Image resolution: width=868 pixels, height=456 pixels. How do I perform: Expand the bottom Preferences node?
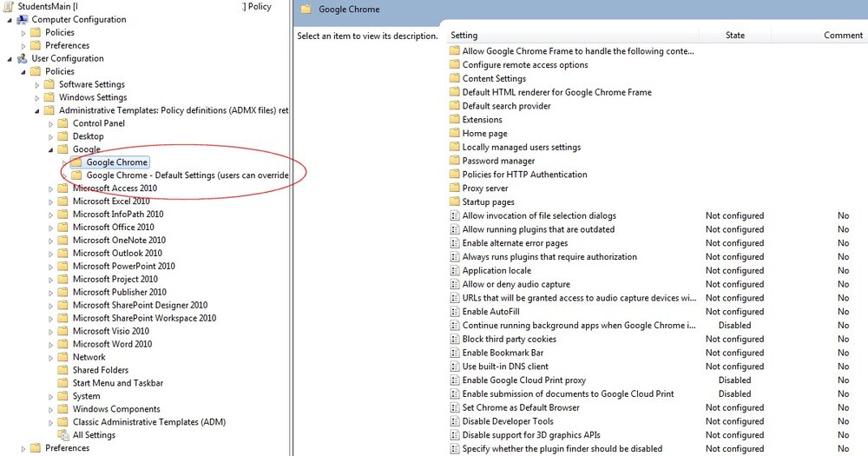23,448
